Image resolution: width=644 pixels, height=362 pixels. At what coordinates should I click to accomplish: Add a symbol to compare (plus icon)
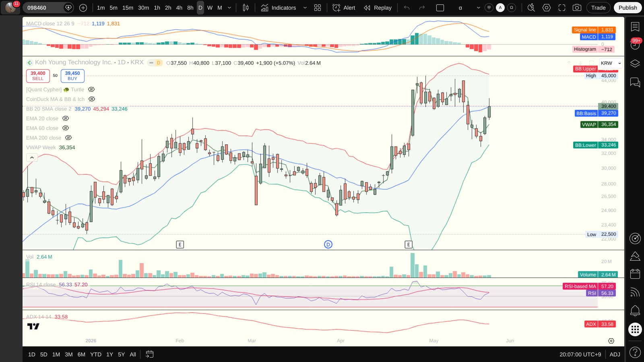click(83, 8)
